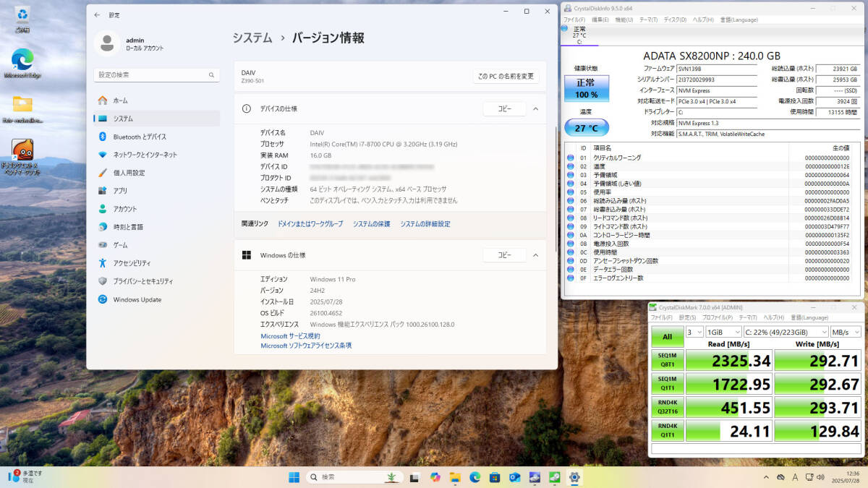Open the MB/s unit dropdown

click(846, 332)
